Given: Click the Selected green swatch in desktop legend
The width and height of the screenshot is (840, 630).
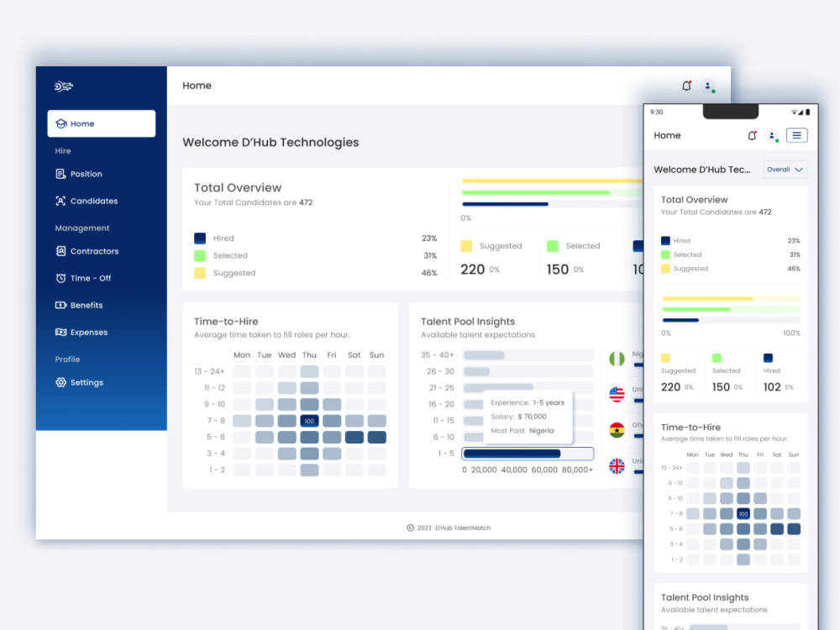Looking at the screenshot, I should tap(200, 255).
